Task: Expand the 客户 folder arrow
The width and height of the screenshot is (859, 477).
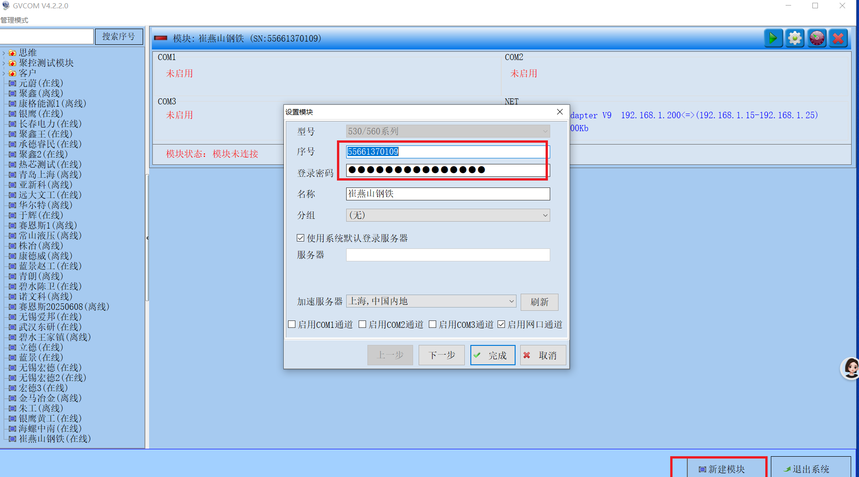Action: [4, 73]
